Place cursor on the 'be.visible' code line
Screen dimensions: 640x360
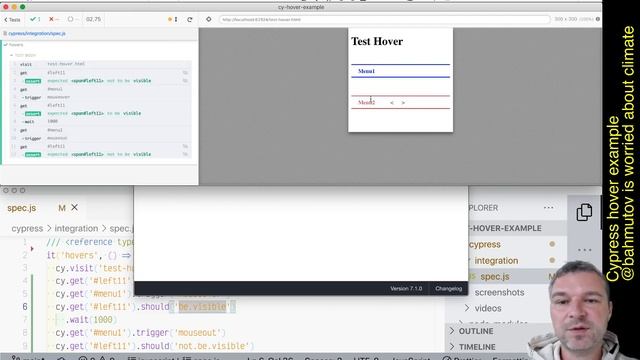[x=145, y=307]
